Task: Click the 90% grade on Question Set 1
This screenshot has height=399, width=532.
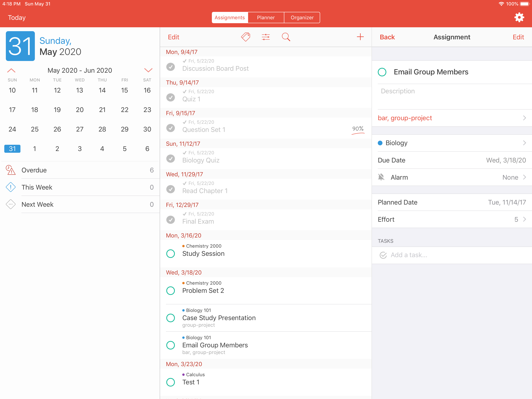Action: (x=358, y=129)
